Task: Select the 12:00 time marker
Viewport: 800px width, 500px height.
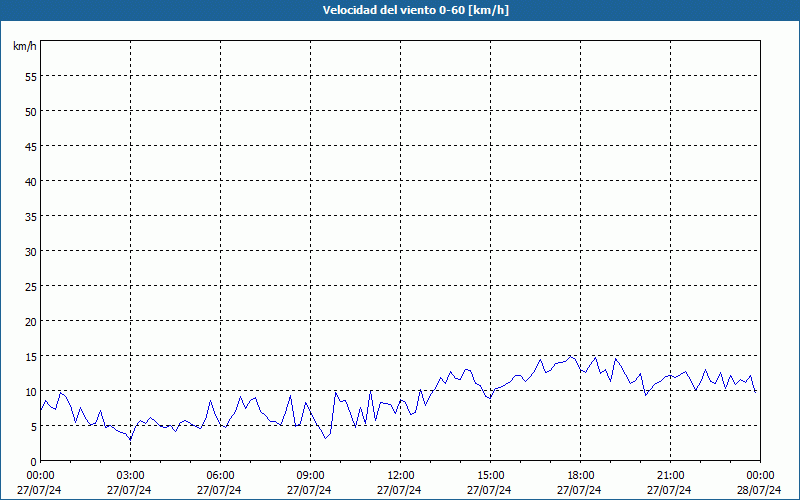Action: pos(400,475)
